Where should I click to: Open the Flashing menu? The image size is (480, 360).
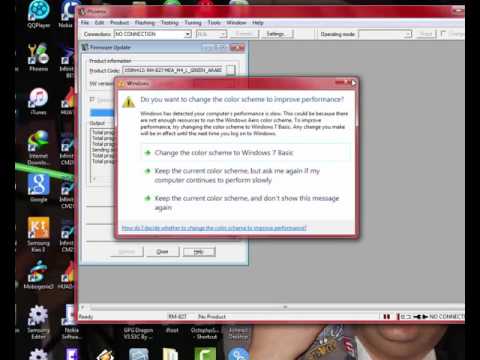(x=145, y=23)
